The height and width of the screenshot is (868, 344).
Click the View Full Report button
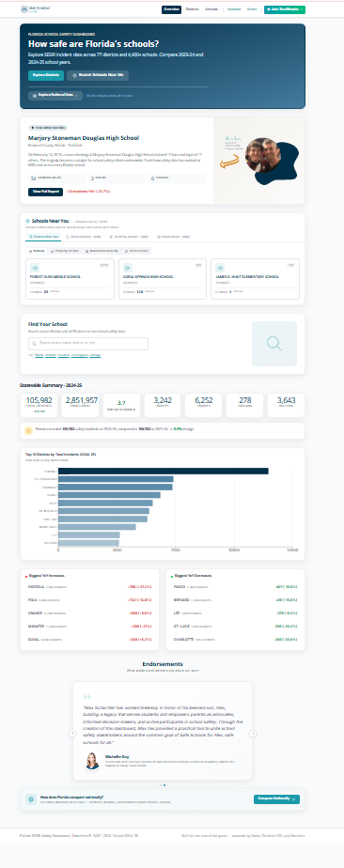pos(45,192)
